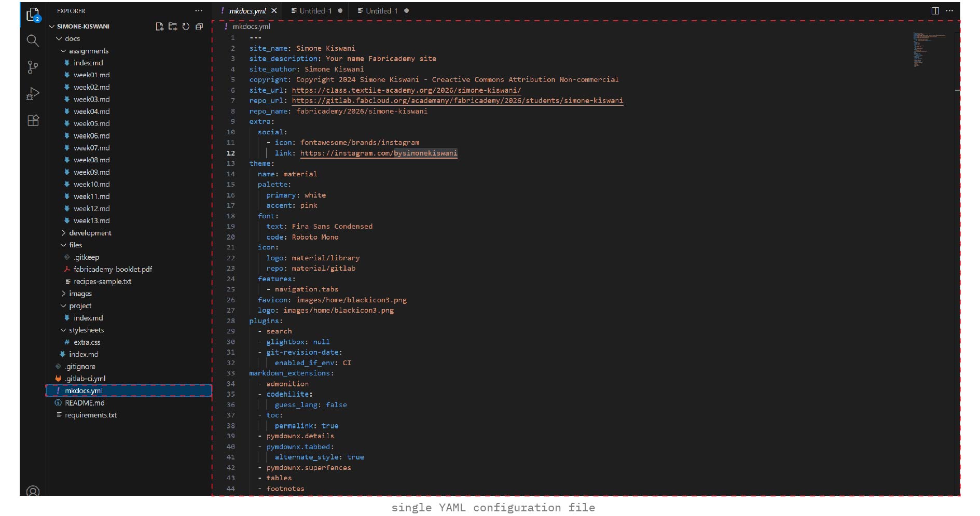Open the Search view icon
This screenshot has height=516, width=980.
[33, 40]
